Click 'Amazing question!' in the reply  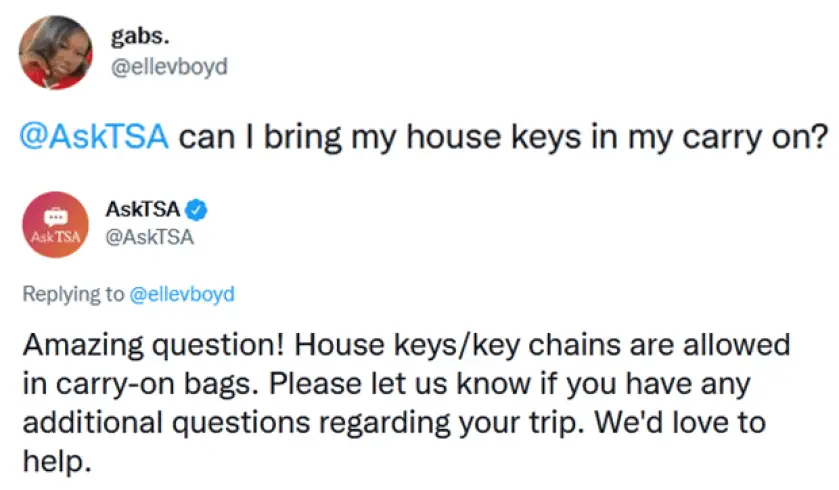[x=153, y=345]
